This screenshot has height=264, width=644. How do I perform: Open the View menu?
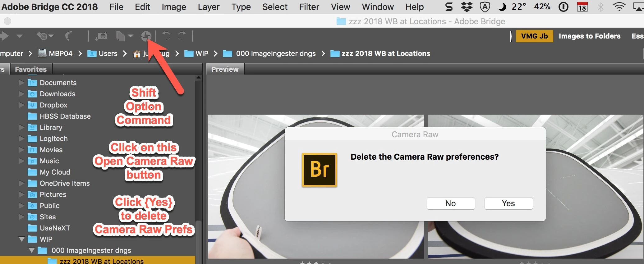(x=340, y=7)
